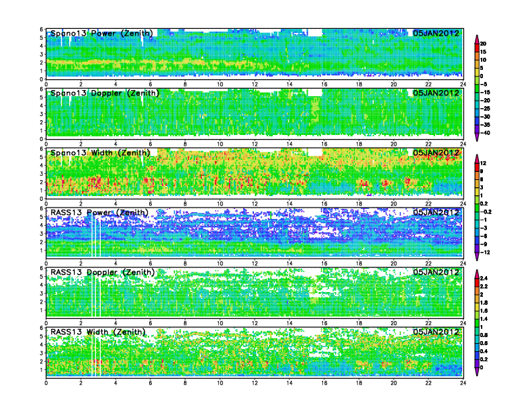Click the '-40' label on the top colorbar
The image size is (532, 411).
coord(485,133)
